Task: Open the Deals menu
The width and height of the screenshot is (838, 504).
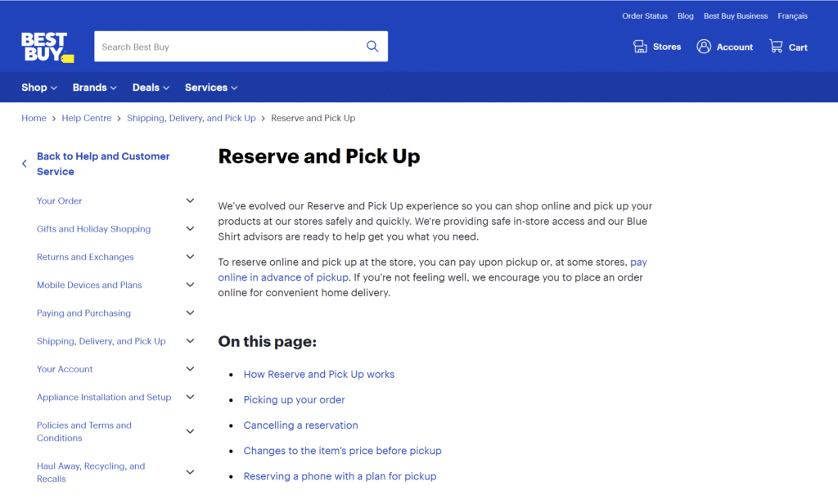Action: pyautogui.click(x=150, y=87)
